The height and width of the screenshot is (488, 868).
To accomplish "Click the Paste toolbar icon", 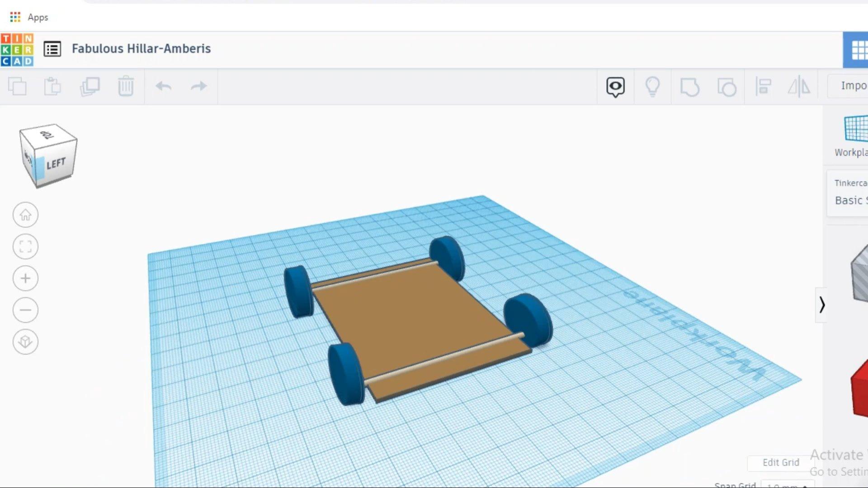I will point(52,86).
